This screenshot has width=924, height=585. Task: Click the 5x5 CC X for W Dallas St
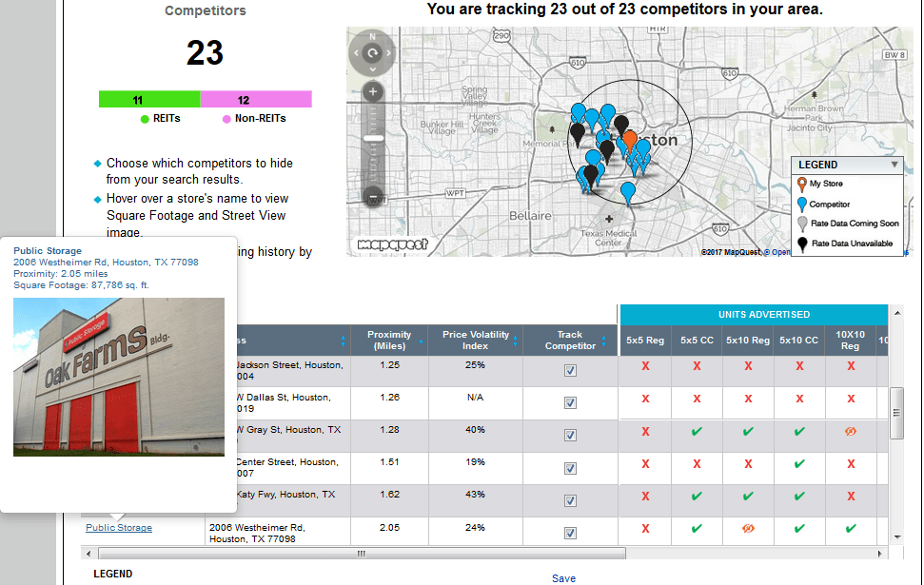(x=697, y=399)
